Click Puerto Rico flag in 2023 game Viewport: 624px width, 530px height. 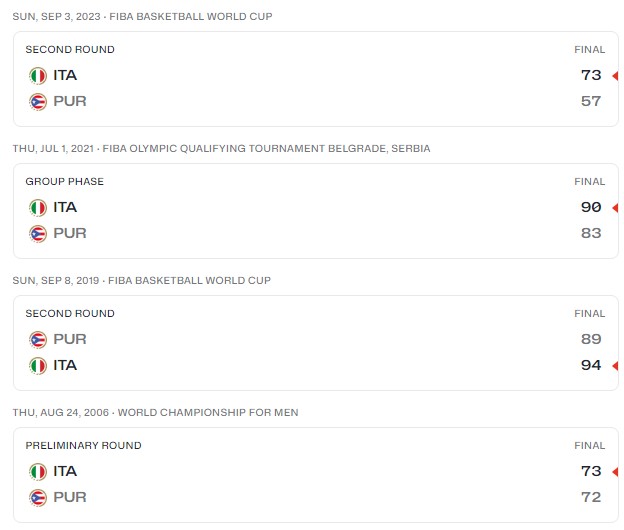[38, 101]
